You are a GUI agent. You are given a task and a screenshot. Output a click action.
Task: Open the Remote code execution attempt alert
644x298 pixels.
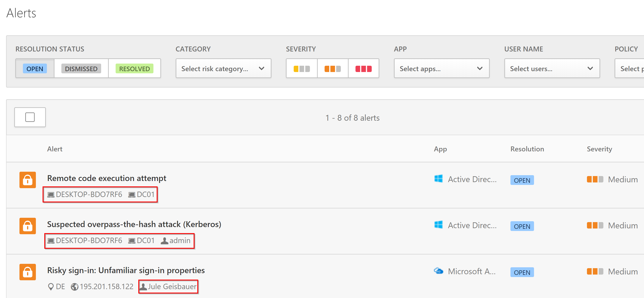[x=107, y=178]
